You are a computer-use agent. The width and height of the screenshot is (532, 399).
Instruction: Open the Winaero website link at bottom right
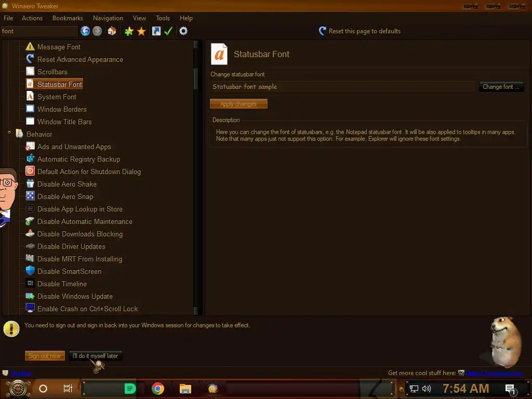[x=494, y=373]
